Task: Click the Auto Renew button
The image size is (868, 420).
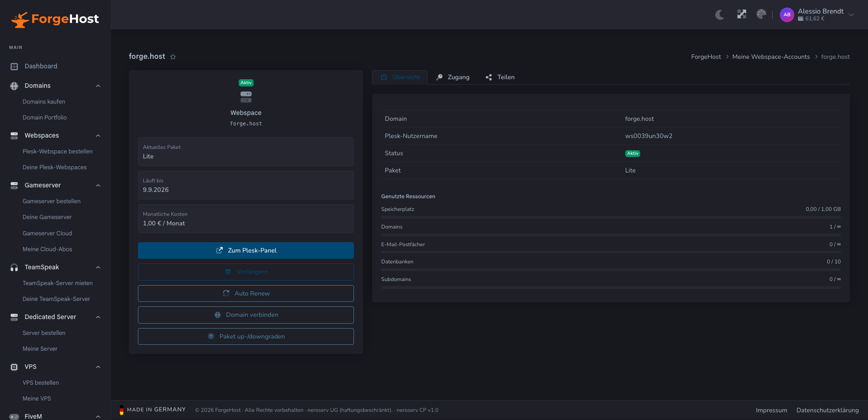Action: [246, 294]
